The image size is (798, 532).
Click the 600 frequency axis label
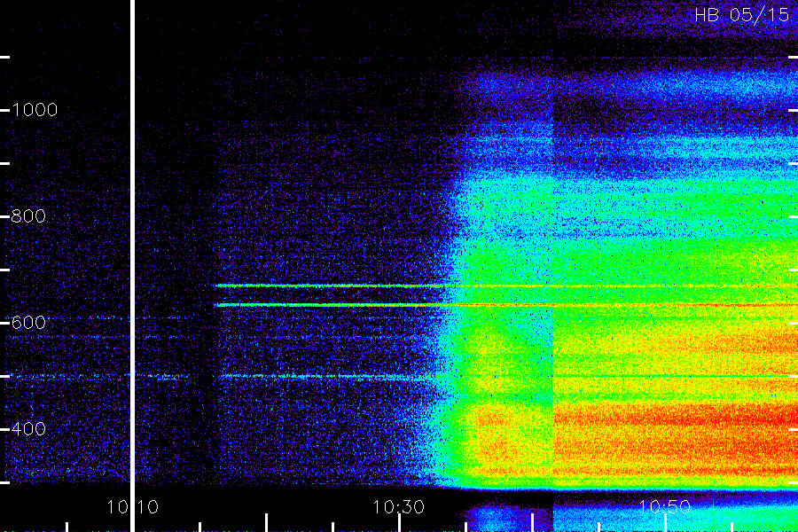(28, 322)
